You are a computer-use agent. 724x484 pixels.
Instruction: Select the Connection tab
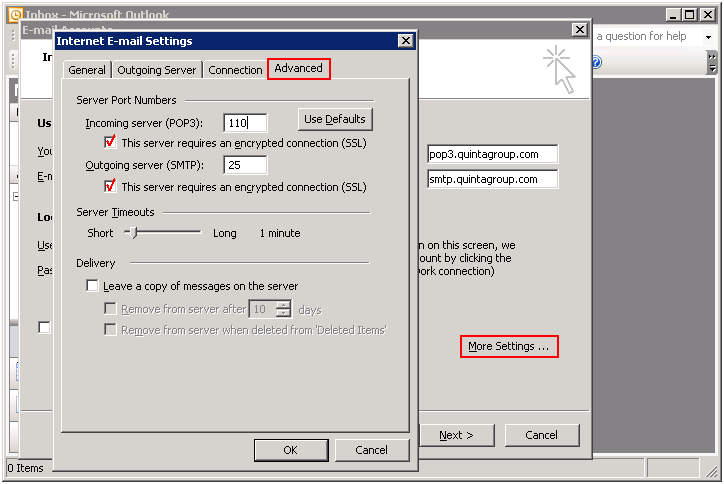[x=235, y=70]
